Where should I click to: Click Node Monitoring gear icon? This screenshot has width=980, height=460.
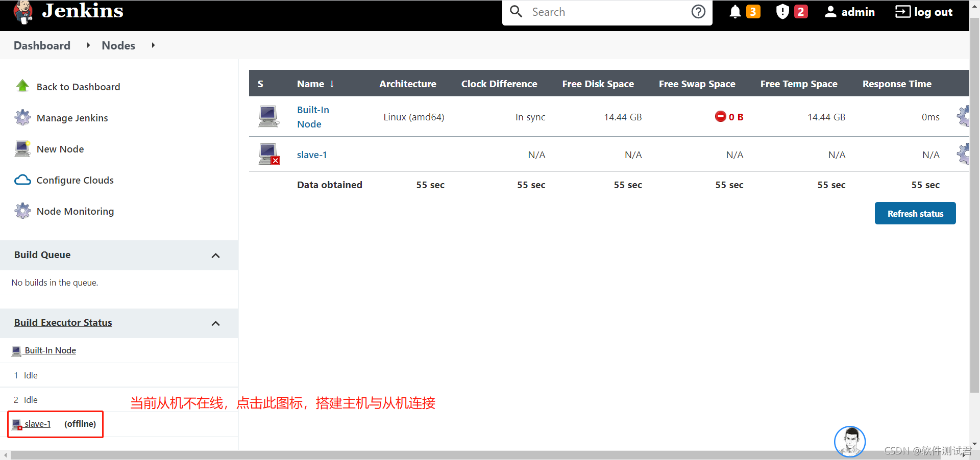(x=22, y=211)
